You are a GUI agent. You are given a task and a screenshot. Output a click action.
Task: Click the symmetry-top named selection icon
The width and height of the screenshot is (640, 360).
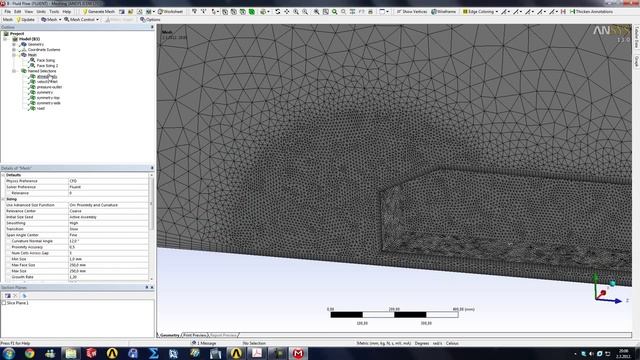32,98
